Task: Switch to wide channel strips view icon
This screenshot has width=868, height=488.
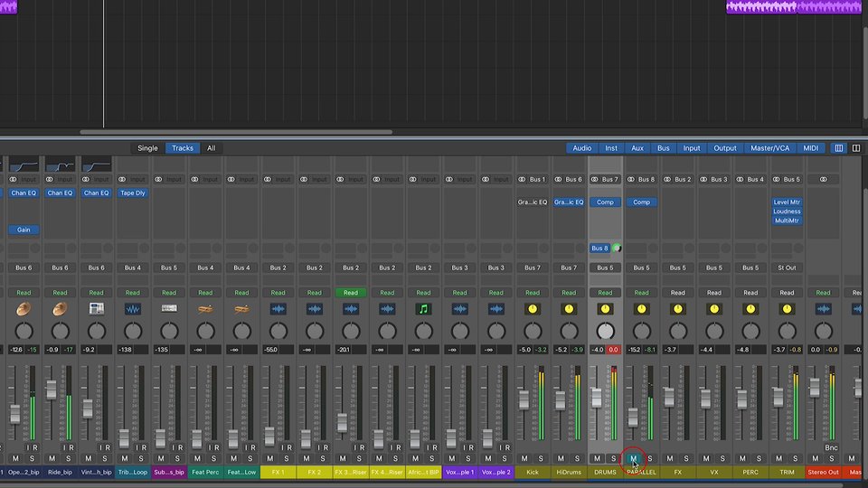Action: 856,148
